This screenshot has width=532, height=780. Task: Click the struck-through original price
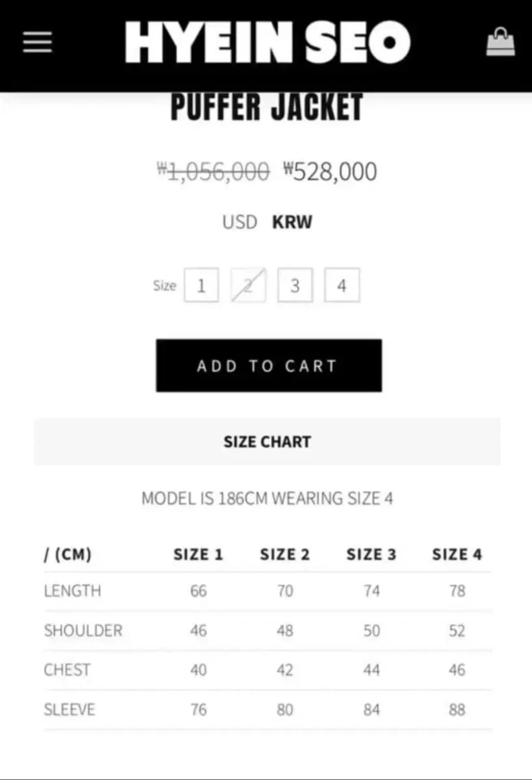click(214, 172)
